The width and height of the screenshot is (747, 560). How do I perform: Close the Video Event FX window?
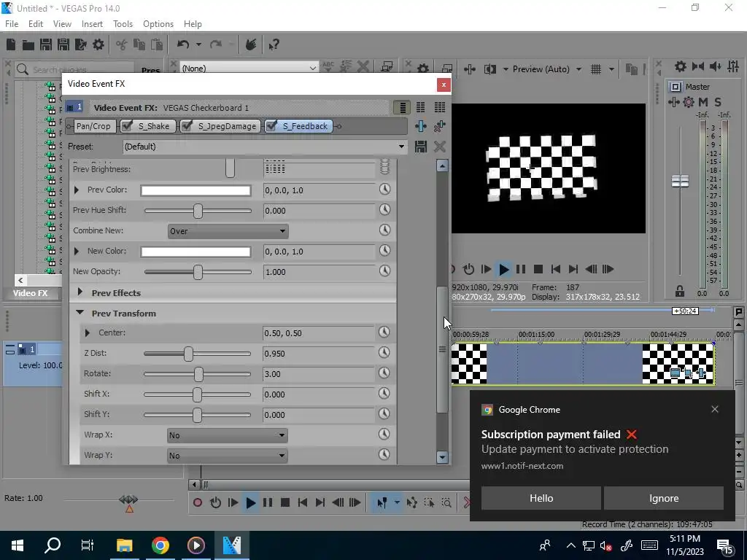coord(444,85)
